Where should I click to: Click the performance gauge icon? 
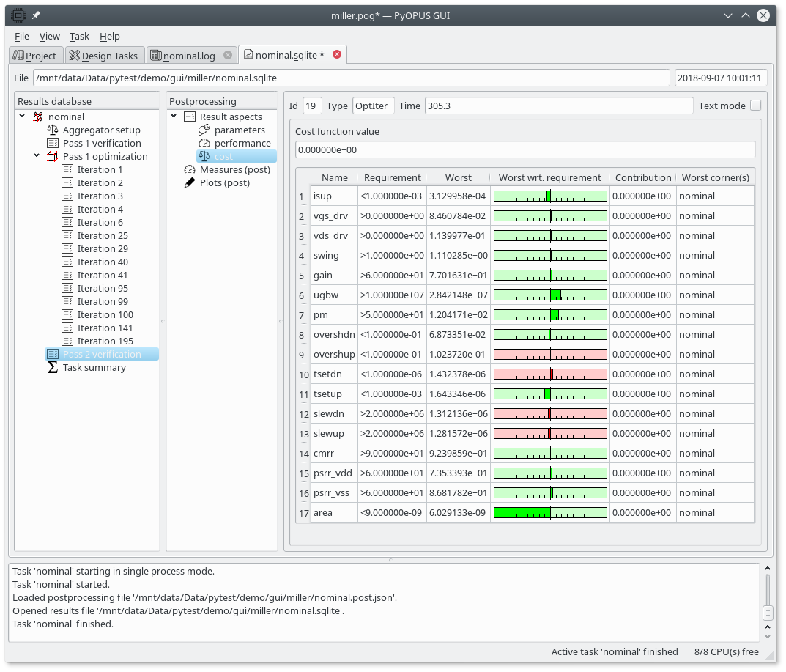[x=204, y=143]
